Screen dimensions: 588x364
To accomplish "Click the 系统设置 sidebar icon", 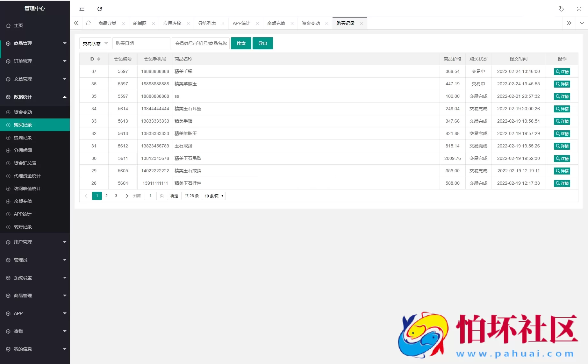I will tap(8, 278).
